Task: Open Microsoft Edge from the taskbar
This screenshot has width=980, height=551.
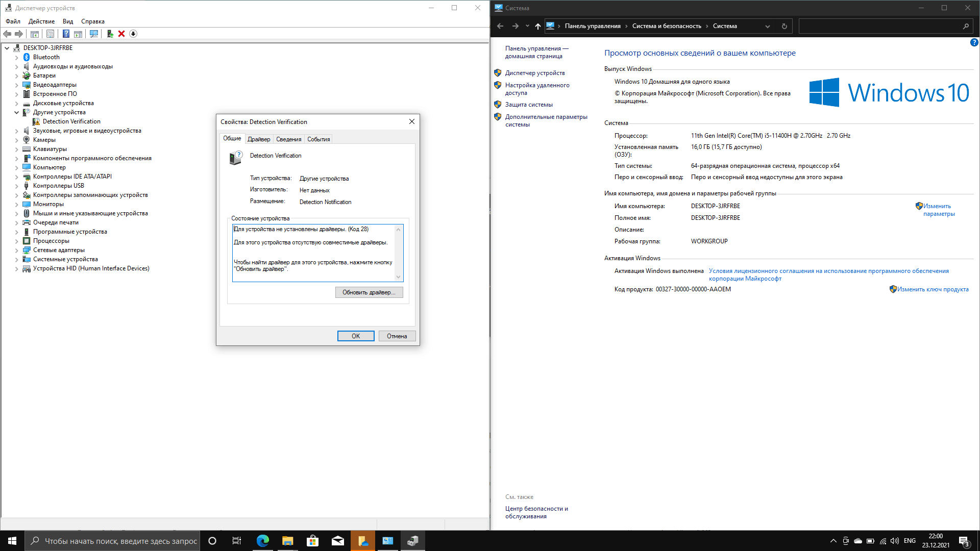Action: (x=263, y=541)
